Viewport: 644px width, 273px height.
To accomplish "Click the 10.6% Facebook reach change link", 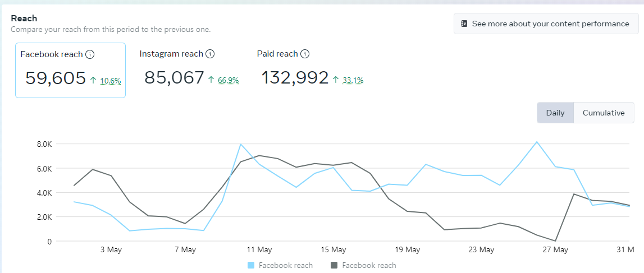I will click(110, 81).
